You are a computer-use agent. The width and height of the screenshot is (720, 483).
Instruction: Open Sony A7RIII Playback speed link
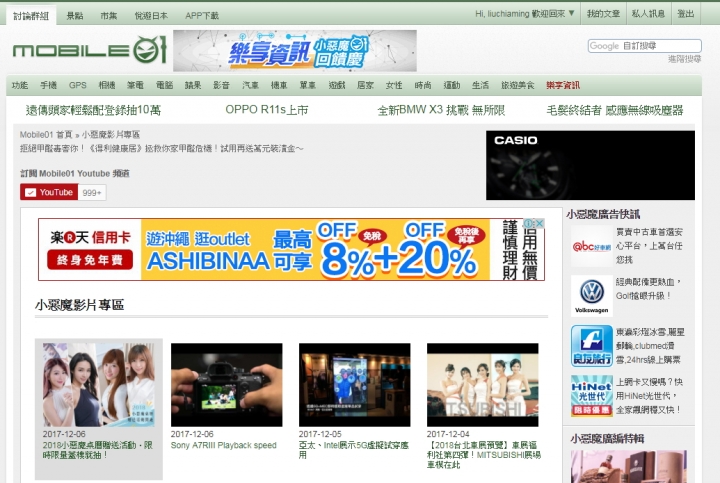(224, 445)
